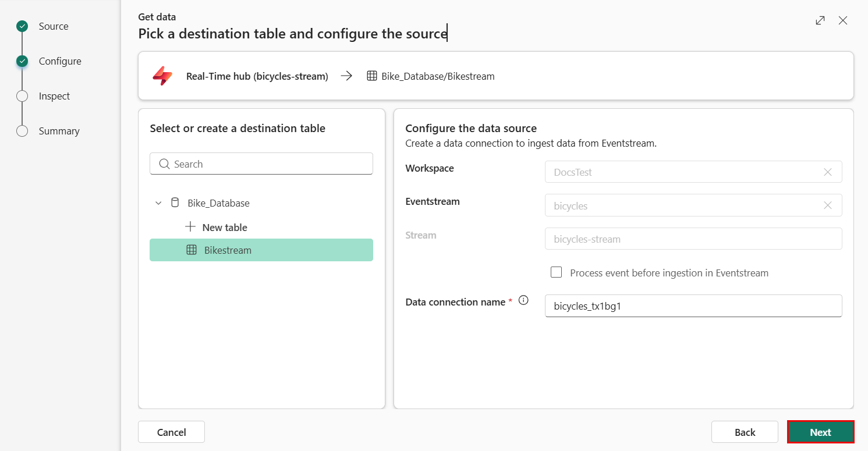
Task: Click the magnifier icon in the search box
Action: (164, 164)
